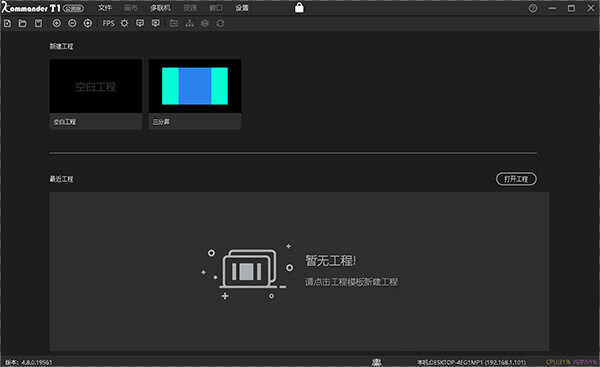Click the fit-to-view target circle icon
Image resolution: width=600 pixels, height=367 pixels.
click(88, 23)
